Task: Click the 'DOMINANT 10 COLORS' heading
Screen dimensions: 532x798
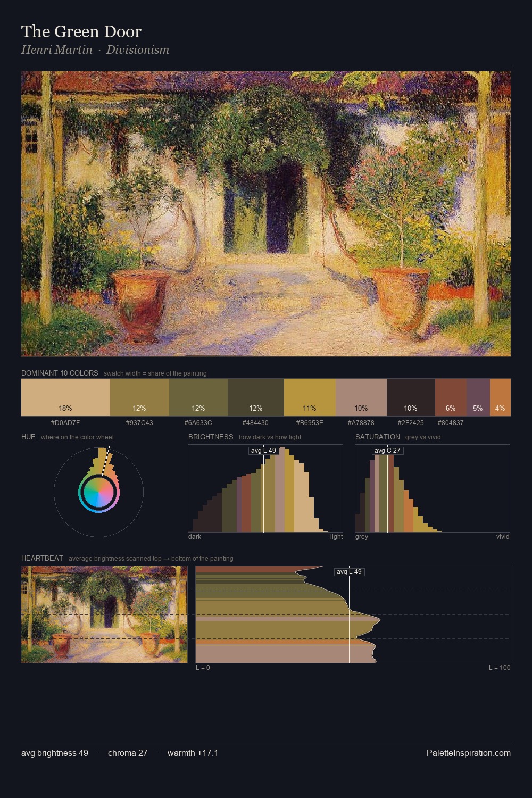Action: (60, 373)
